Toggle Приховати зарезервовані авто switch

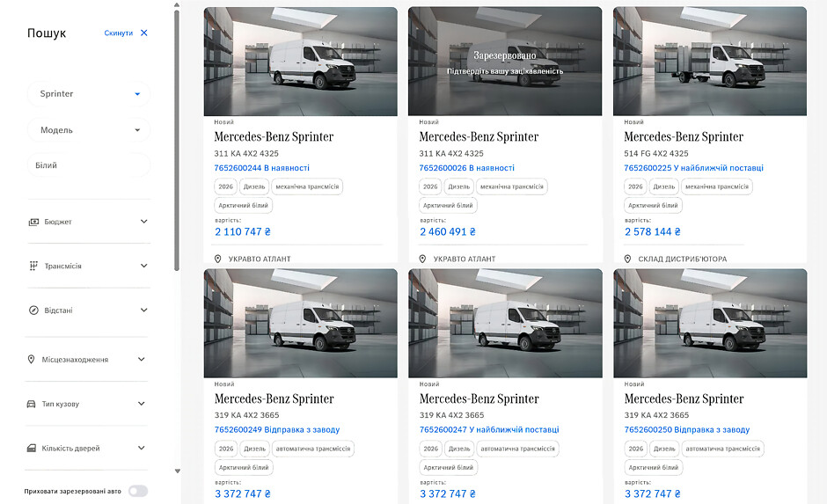(138, 492)
